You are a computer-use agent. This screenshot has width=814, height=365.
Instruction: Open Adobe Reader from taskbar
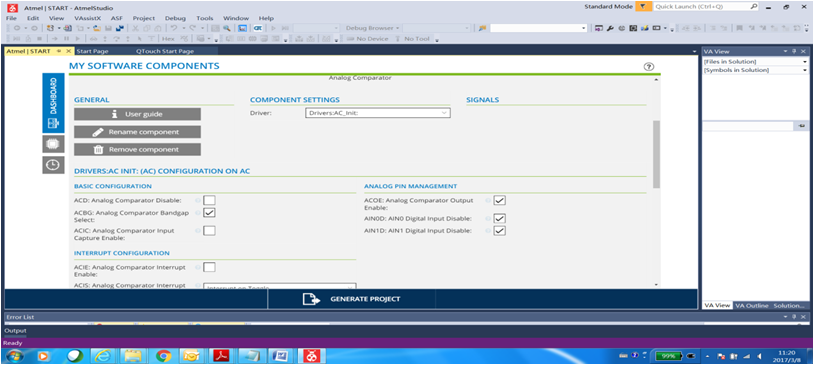pos(222,356)
